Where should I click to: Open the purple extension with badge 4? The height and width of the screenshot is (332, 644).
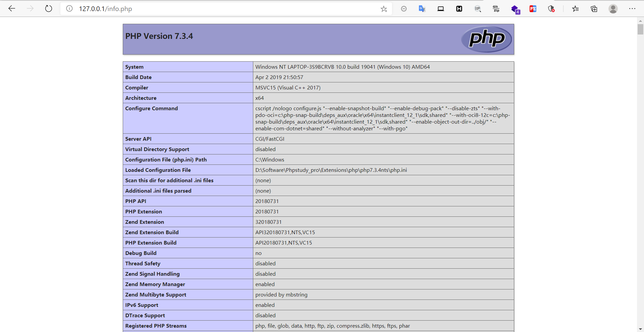pyautogui.click(x=515, y=9)
